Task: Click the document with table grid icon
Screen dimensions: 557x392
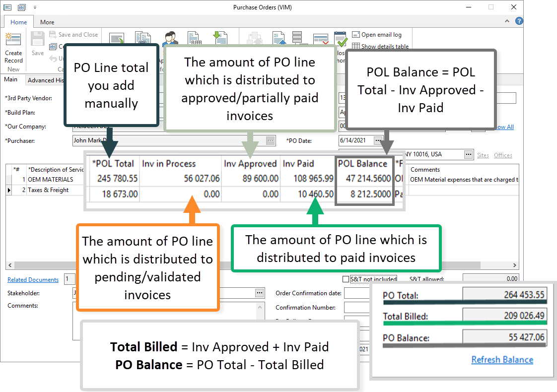Action: (194, 38)
